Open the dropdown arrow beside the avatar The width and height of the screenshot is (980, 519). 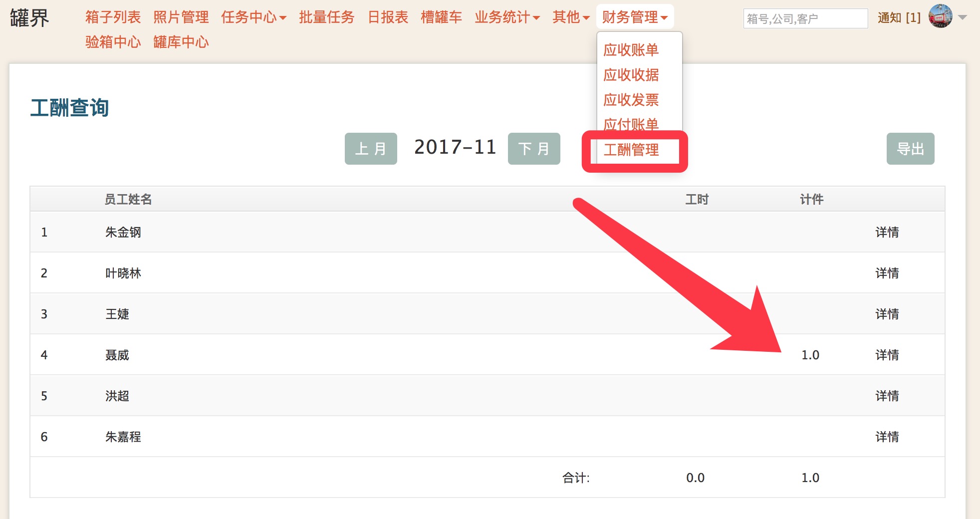963,17
